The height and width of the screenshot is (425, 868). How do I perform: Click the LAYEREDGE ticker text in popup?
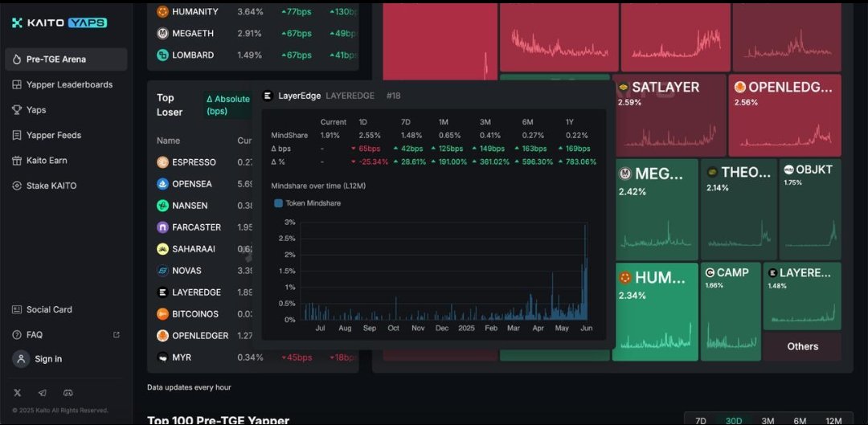point(351,96)
